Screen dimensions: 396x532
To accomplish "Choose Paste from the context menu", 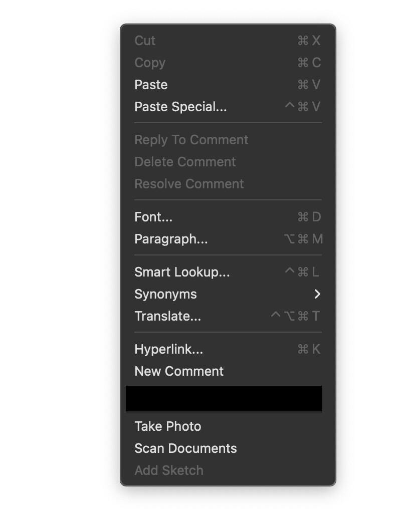I will (228, 85).
